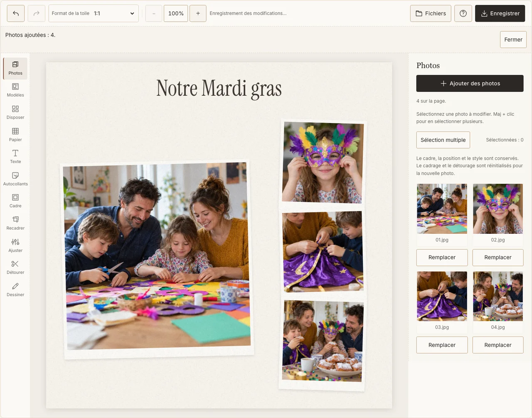Select the Recadrer crop tool

(15, 223)
